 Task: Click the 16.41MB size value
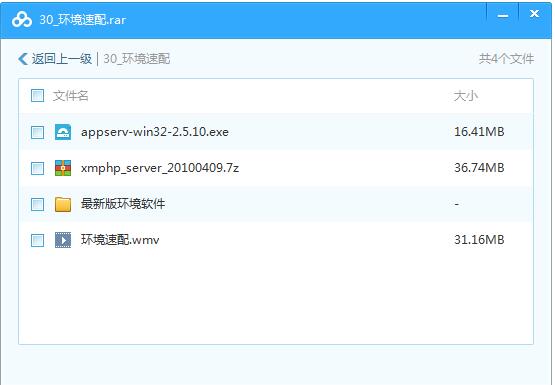click(x=479, y=132)
